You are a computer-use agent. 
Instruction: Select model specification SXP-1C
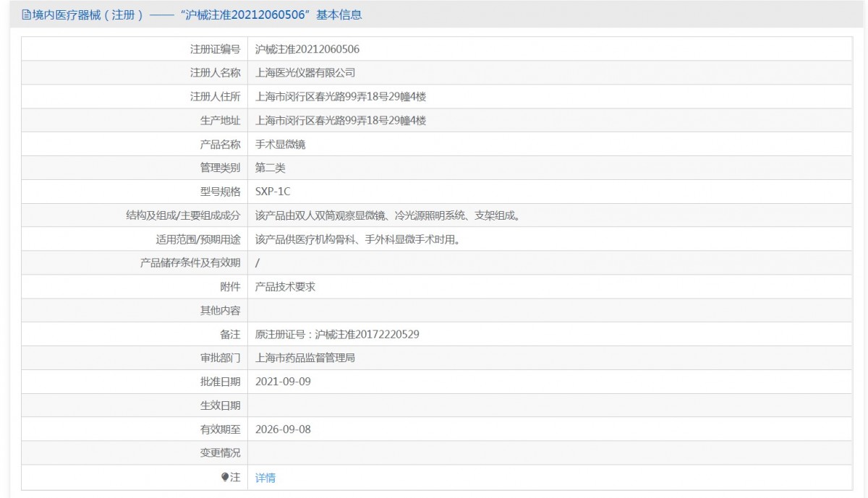click(273, 192)
